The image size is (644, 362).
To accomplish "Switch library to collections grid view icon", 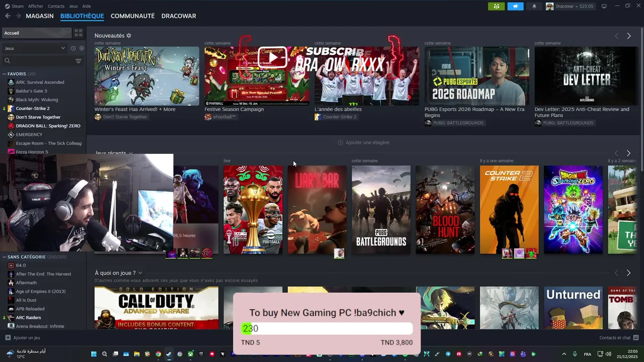I will [x=78, y=33].
